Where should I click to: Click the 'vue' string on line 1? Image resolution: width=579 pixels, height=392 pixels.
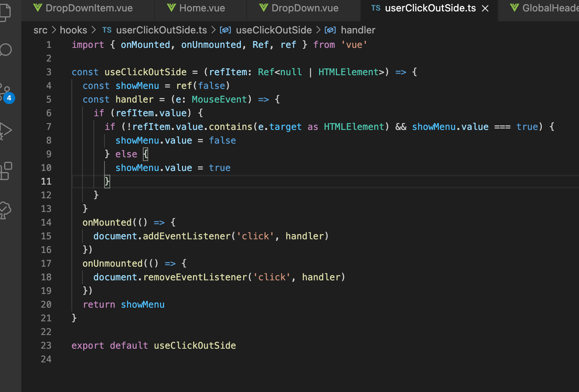pos(354,45)
